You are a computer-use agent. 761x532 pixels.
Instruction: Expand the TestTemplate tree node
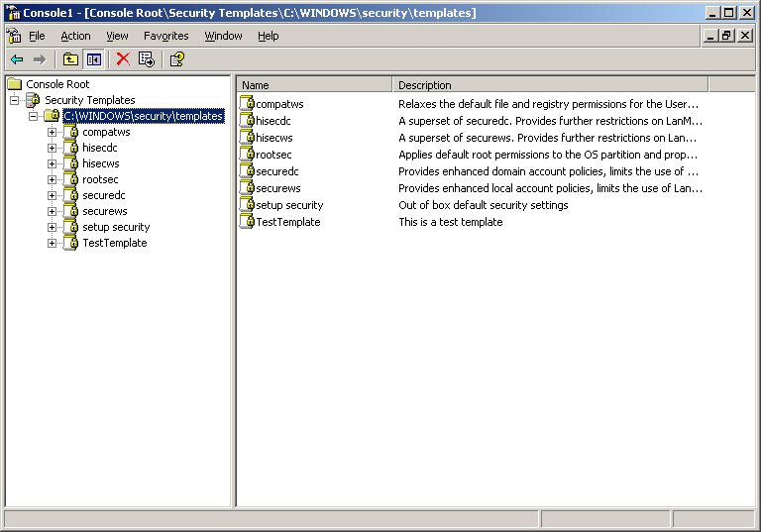coord(53,243)
